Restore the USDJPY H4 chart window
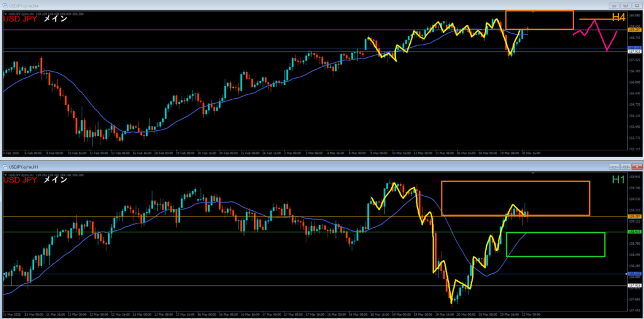The height and width of the screenshot is (319, 644). tap(626, 6)
